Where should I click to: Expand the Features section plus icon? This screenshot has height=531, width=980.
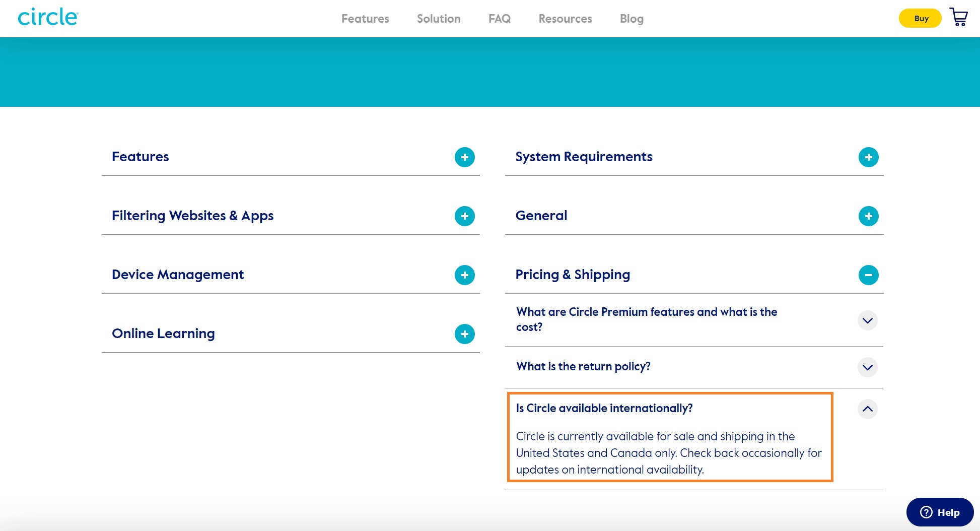click(464, 157)
